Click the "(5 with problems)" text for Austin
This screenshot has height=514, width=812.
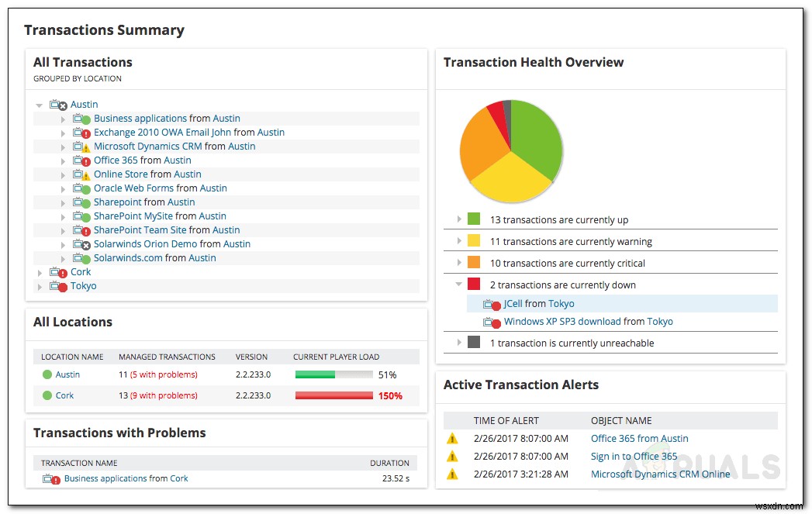coord(164,374)
